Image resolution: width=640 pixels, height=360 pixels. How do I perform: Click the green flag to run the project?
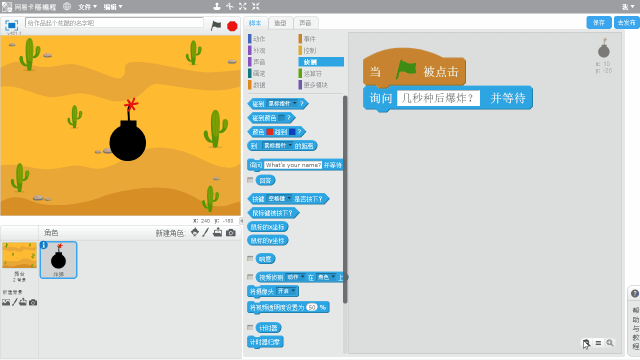pos(216,26)
